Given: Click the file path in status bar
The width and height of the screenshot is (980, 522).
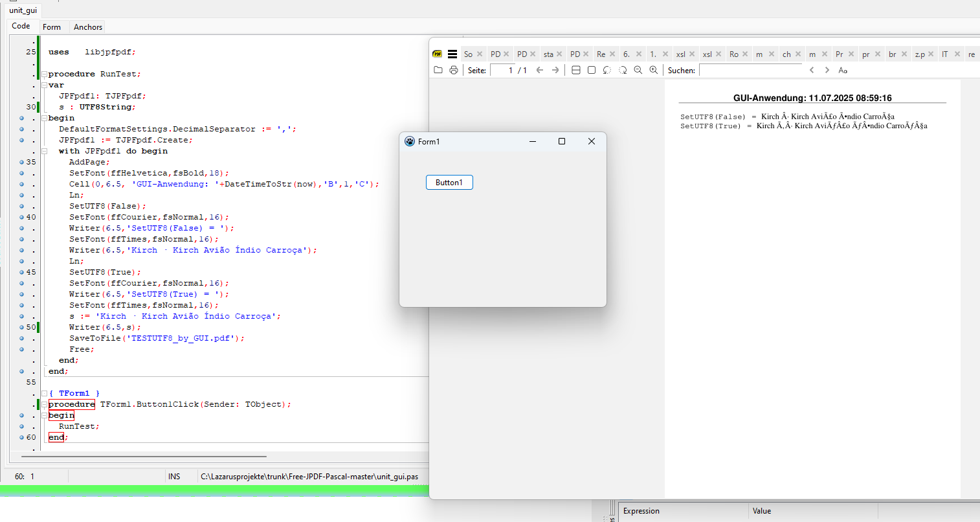Looking at the screenshot, I should tap(309, 477).
